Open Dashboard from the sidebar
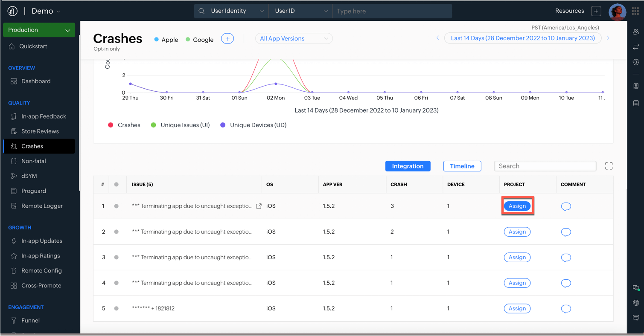The image size is (644, 336). (x=36, y=81)
